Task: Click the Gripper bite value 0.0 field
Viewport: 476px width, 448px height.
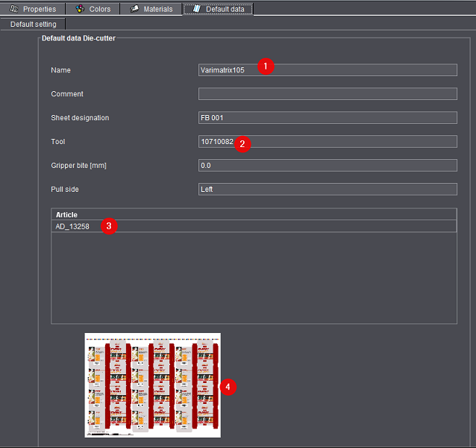Action: point(328,166)
